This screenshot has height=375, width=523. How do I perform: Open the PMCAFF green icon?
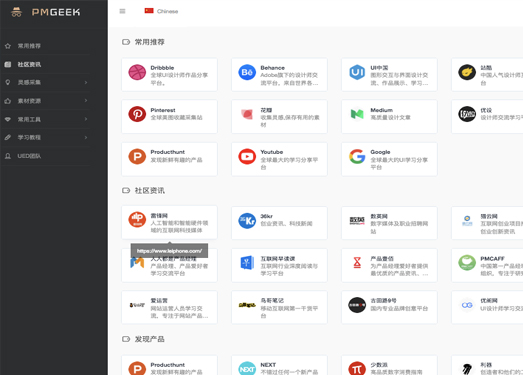[x=467, y=263]
